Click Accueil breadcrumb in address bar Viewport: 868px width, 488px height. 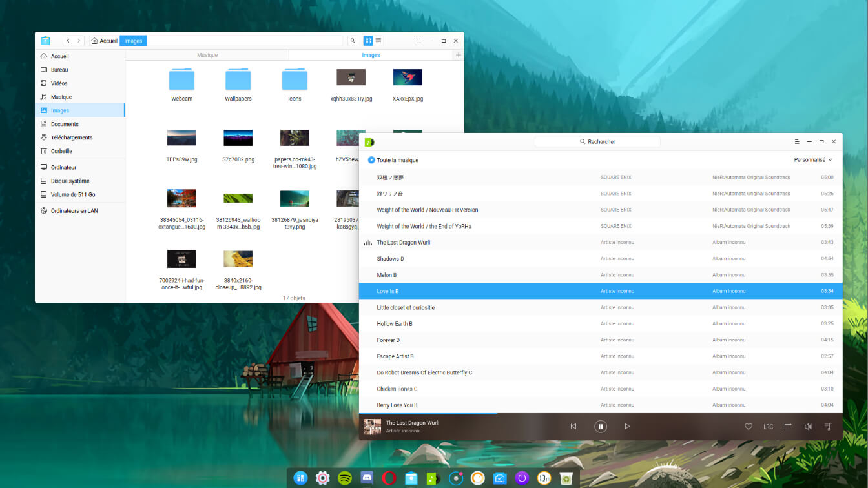[104, 41]
